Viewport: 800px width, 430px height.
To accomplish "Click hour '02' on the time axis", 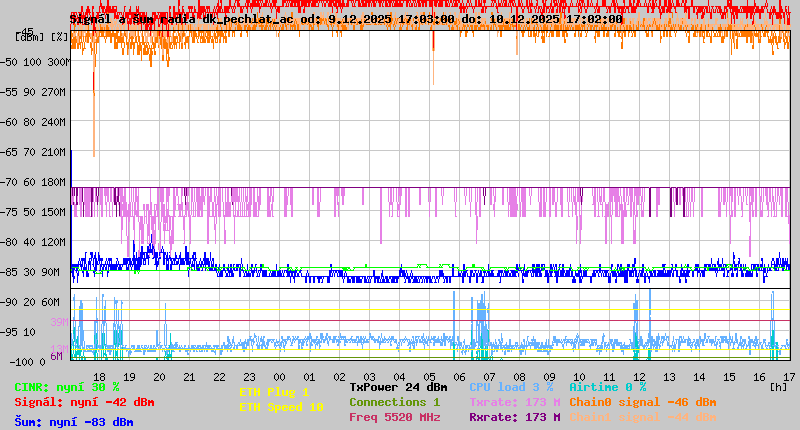I will coord(340,377).
